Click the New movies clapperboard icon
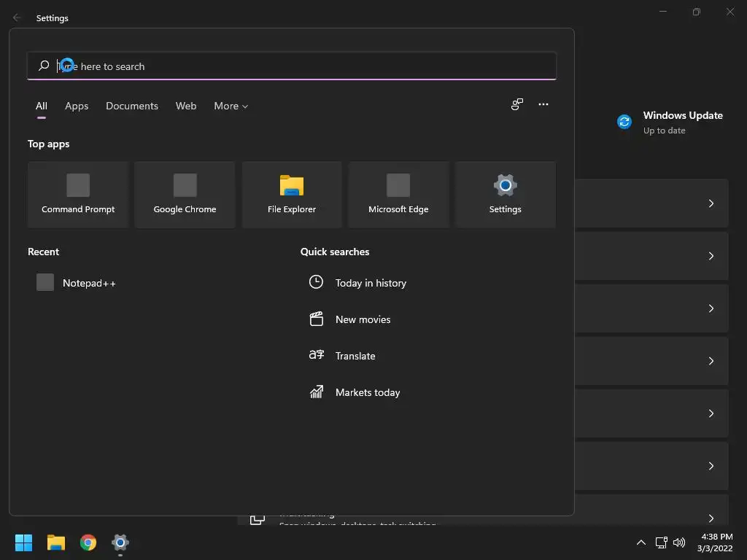Screen dimensions: 747x560 click(317, 319)
